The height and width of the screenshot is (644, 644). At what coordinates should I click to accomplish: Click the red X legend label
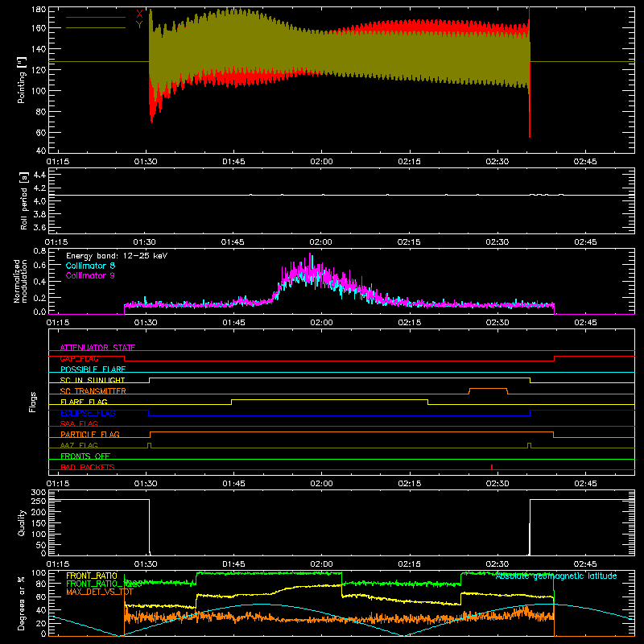coord(139,14)
